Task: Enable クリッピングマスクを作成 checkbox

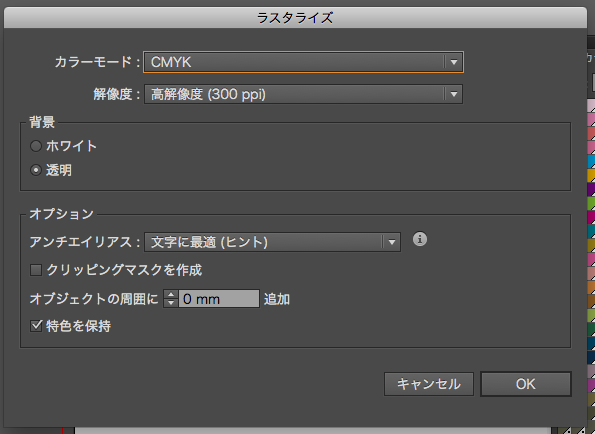Action: tap(36, 270)
